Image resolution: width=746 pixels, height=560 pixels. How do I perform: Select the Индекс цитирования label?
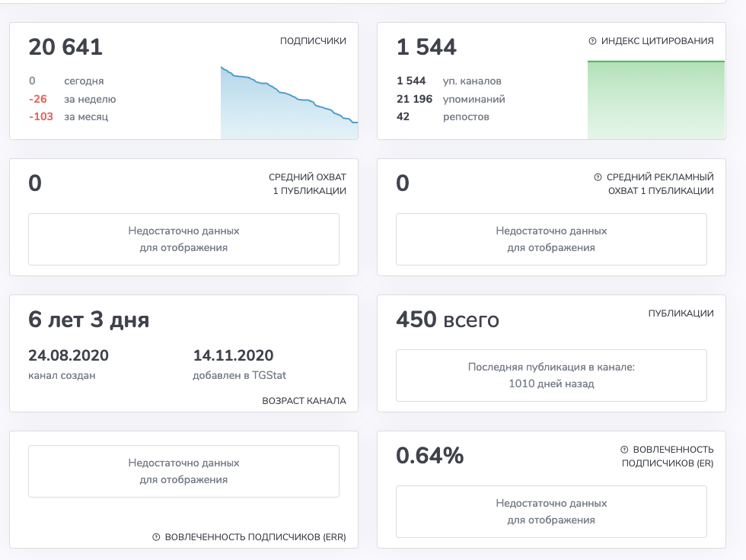[658, 41]
